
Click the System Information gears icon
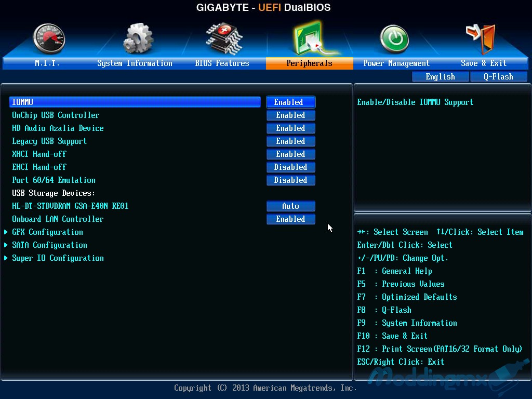click(138, 38)
